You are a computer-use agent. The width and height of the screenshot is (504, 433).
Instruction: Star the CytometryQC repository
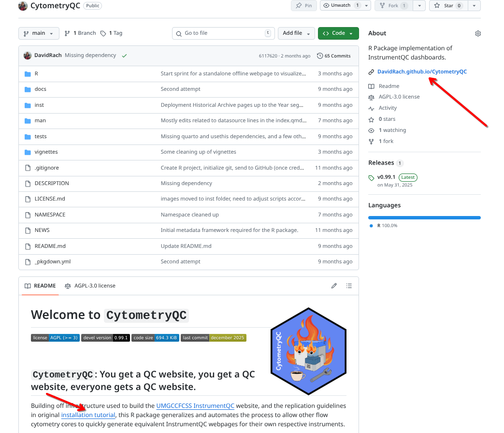(x=448, y=5)
